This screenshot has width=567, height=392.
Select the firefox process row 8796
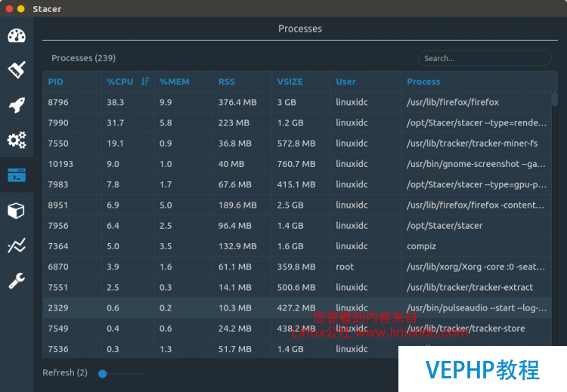[x=297, y=102]
